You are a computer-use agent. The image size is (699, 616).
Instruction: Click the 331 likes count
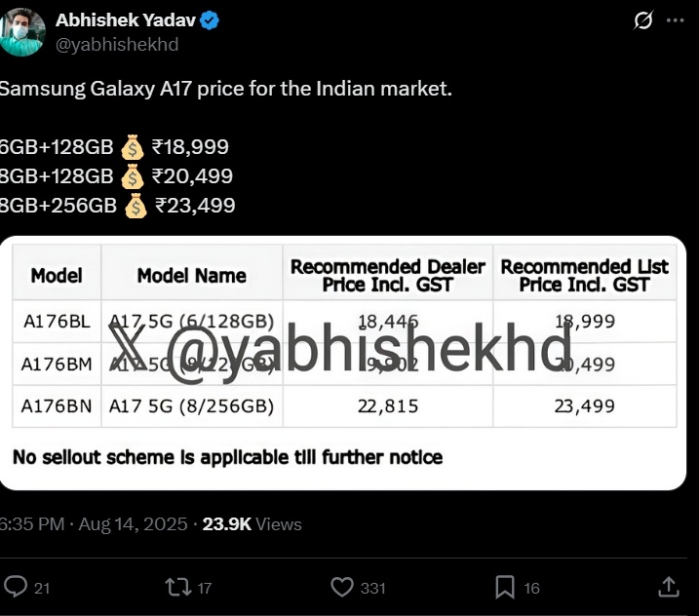pyautogui.click(x=372, y=588)
